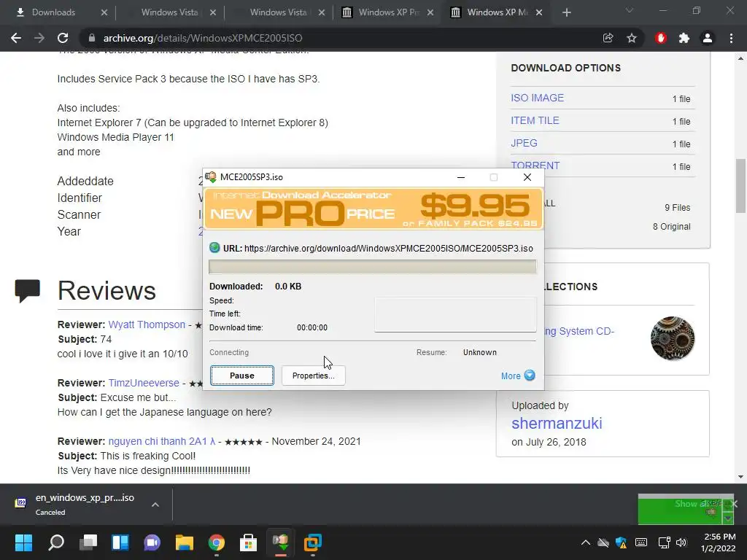Click the globe icon beside URL
Viewport: 747px width, 560px height.
click(214, 248)
